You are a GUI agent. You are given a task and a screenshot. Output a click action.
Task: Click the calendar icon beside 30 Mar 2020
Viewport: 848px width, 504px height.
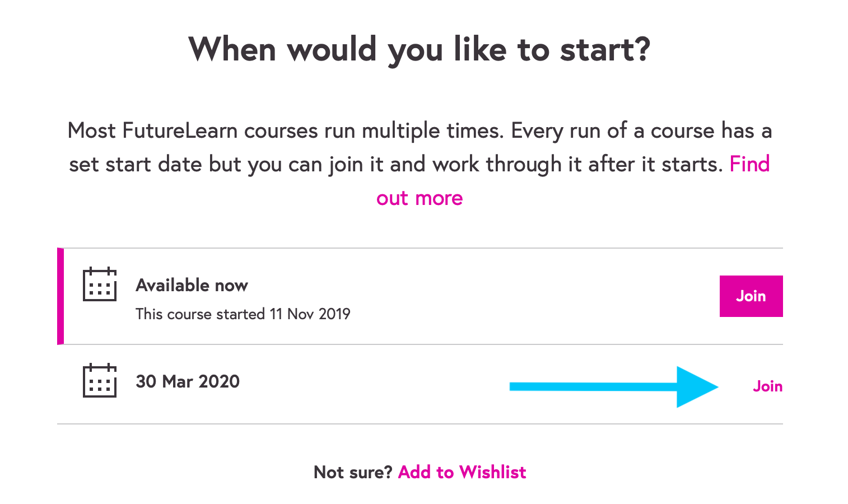pyautogui.click(x=100, y=381)
